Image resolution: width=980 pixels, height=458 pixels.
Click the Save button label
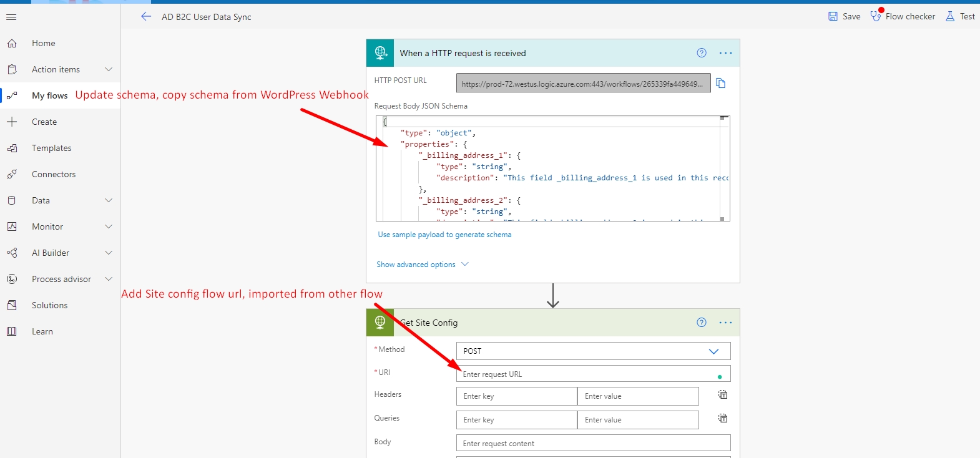[851, 16]
